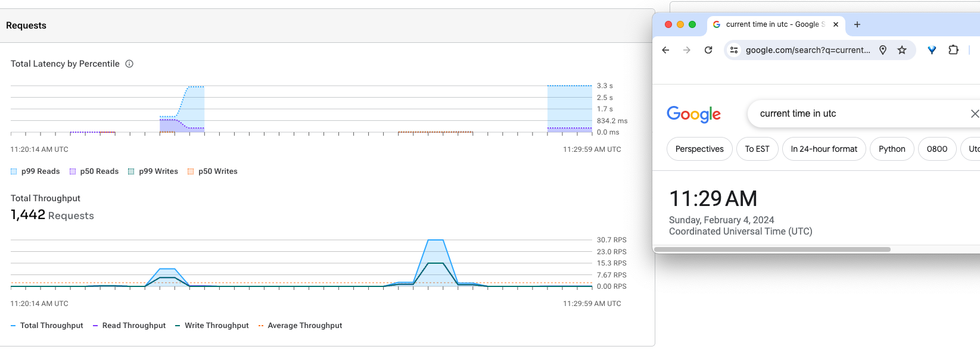Toggle the p99 Reads legend item

35,171
